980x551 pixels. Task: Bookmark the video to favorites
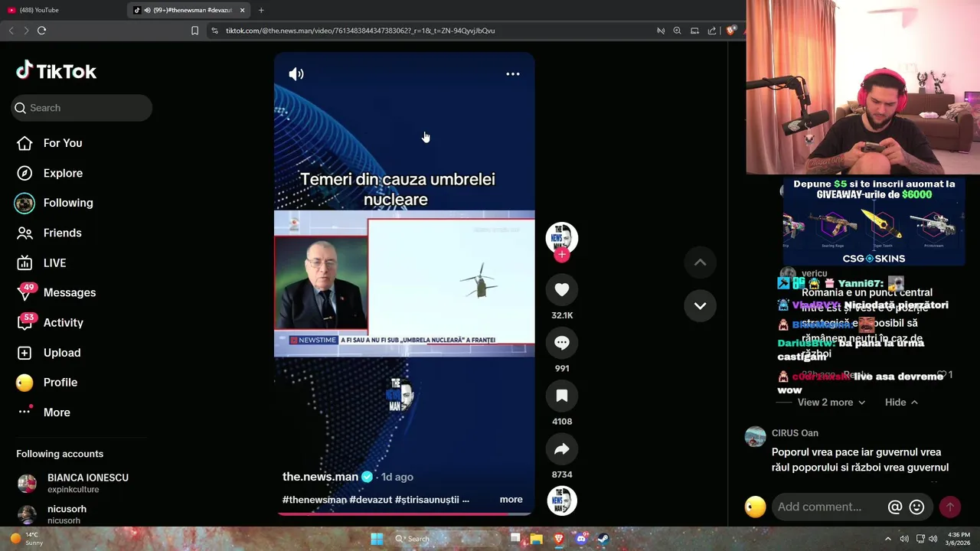click(562, 396)
